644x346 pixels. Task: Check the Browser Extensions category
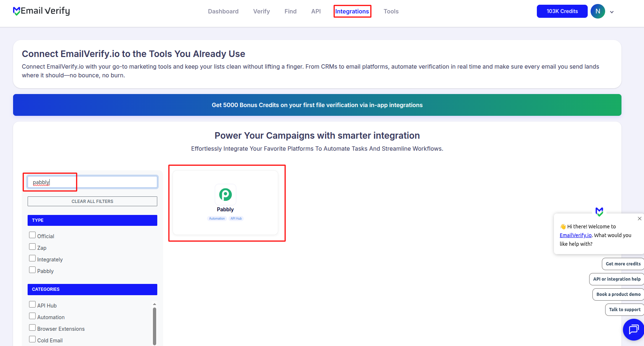32,328
